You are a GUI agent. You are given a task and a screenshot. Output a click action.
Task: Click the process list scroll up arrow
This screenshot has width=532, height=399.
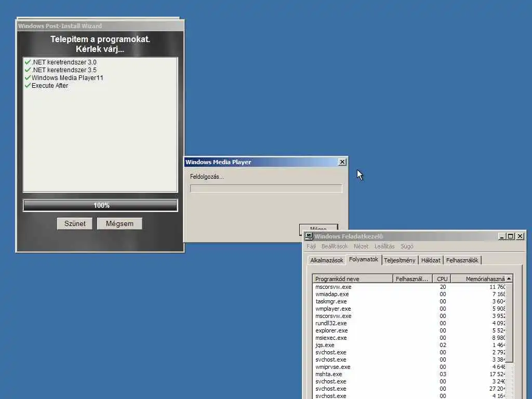(x=509, y=278)
